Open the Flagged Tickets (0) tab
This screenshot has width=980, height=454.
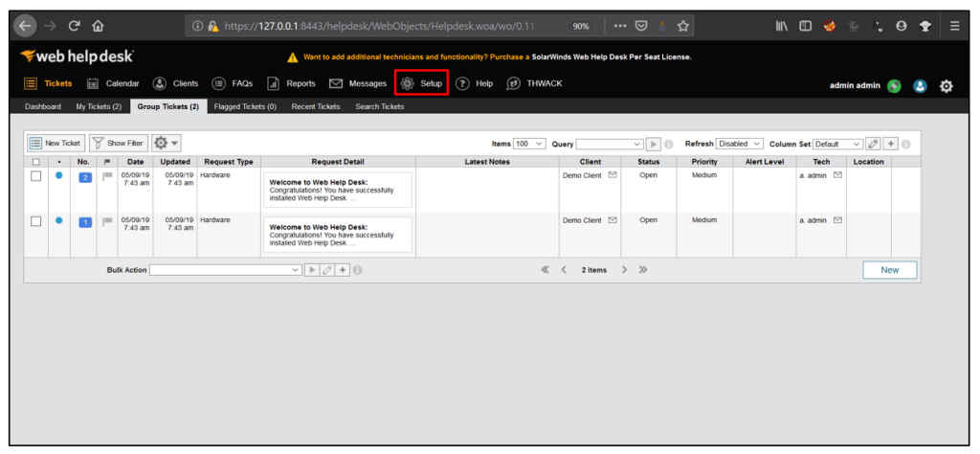[x=245, y=107]
